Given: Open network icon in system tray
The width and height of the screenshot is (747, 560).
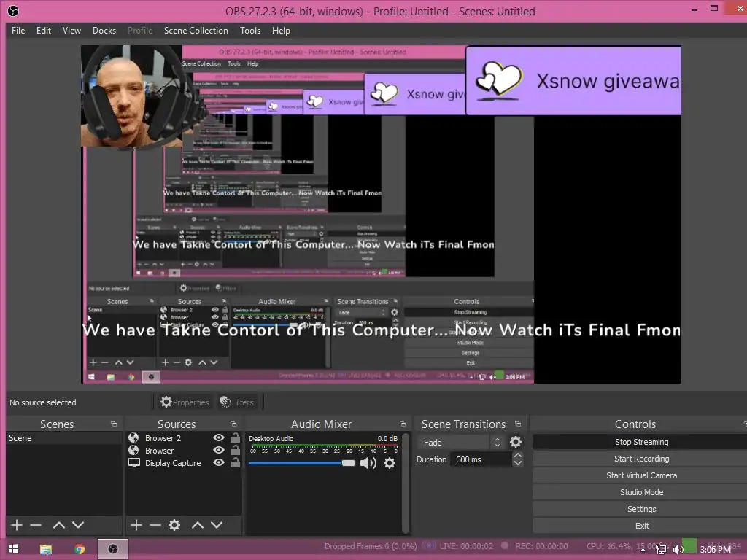Looking at the screenshot, I should click(x=661, y=550).
